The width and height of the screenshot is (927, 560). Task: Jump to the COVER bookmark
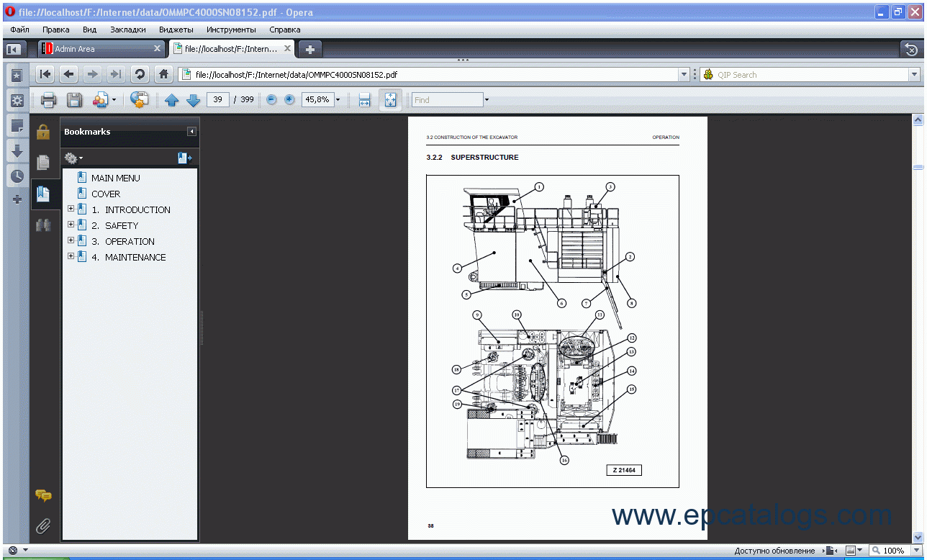pyautogui.click(x=105, y=194)
